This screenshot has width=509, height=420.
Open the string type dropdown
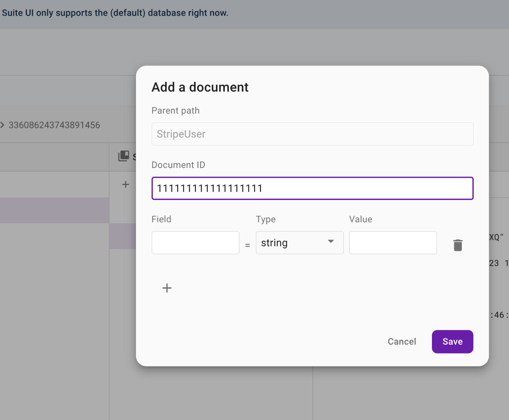pos(299,243)
